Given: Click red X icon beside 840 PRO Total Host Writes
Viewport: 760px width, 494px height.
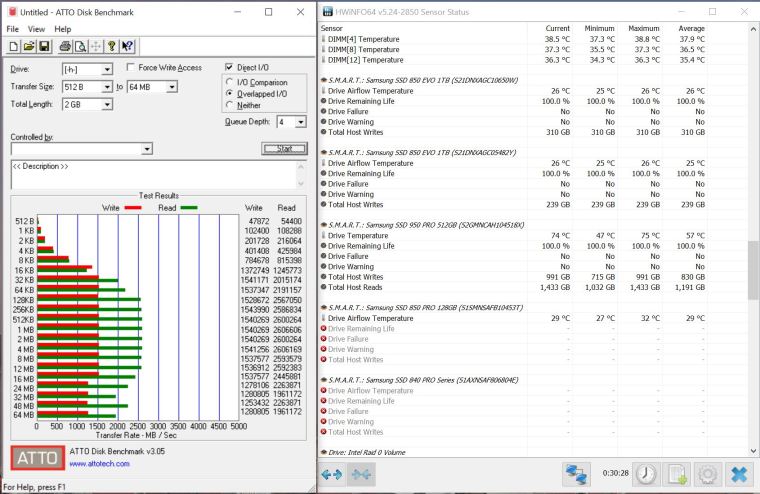Looking at the screenshot, I should coord(323,432).
